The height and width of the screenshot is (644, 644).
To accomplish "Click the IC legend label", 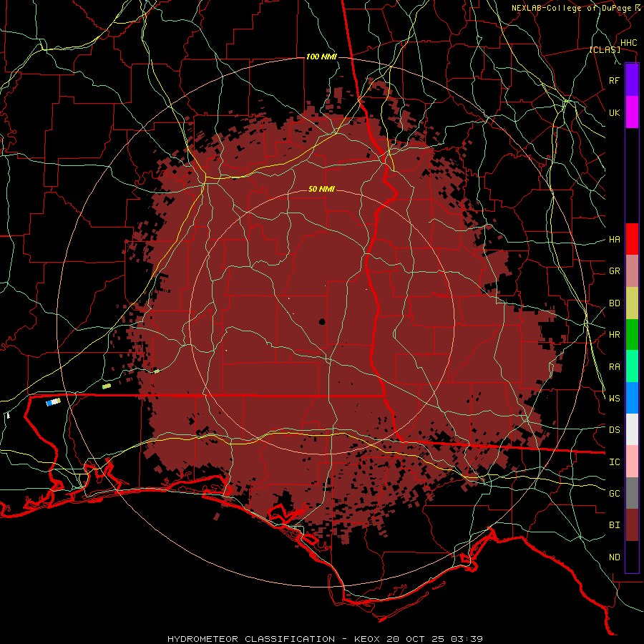I will click(615, 462).
